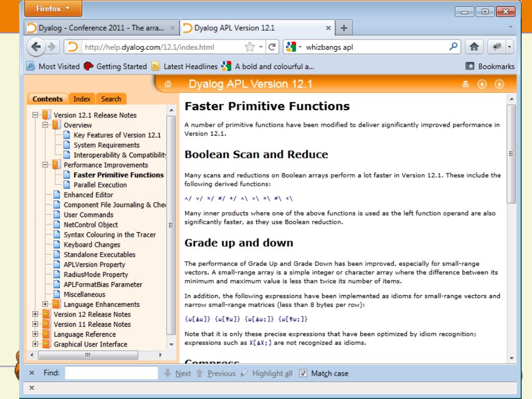Open the browser Home page button
532x399 pixels.
tap(474, 47)
